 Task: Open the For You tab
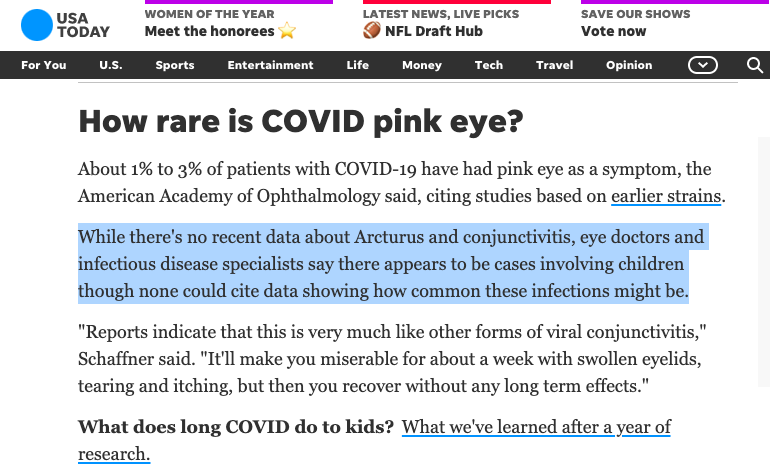point(44,65)
